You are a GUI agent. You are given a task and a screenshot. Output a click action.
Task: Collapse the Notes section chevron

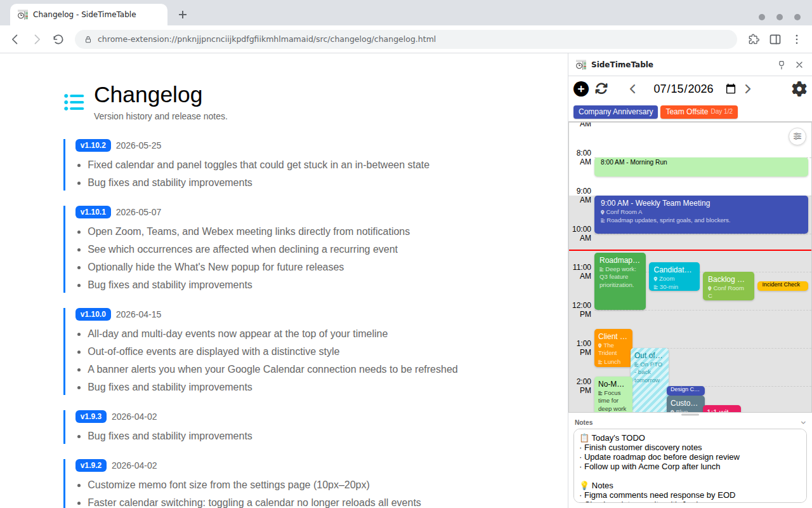coord(803,423)
